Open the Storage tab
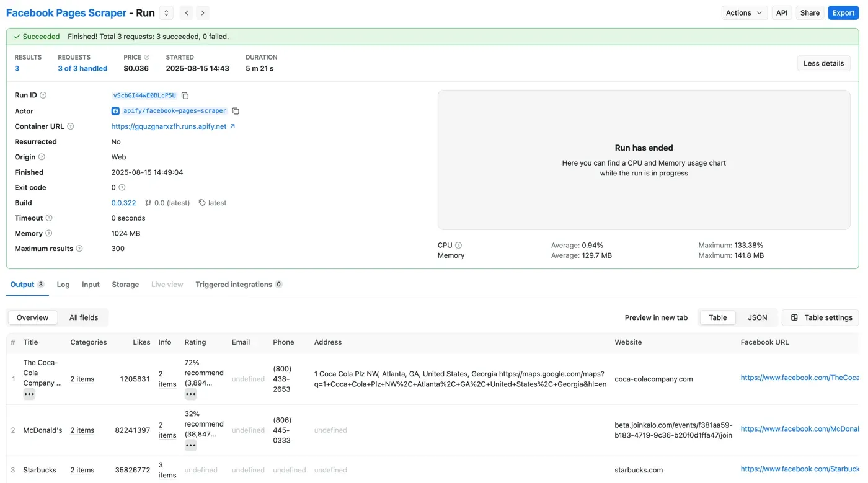This screenshot has width=868, height=483. pyautogui.click(x=125, y=285)
